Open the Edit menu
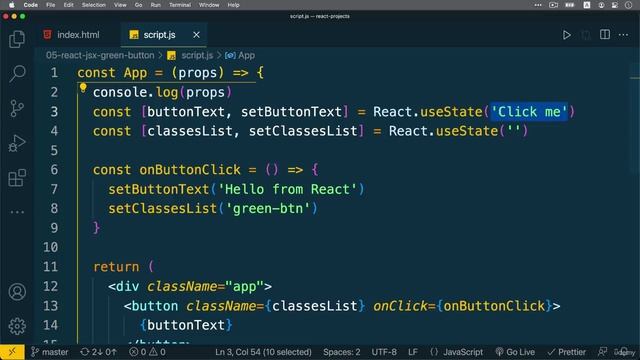640x360 pixels. click(69, 5)
